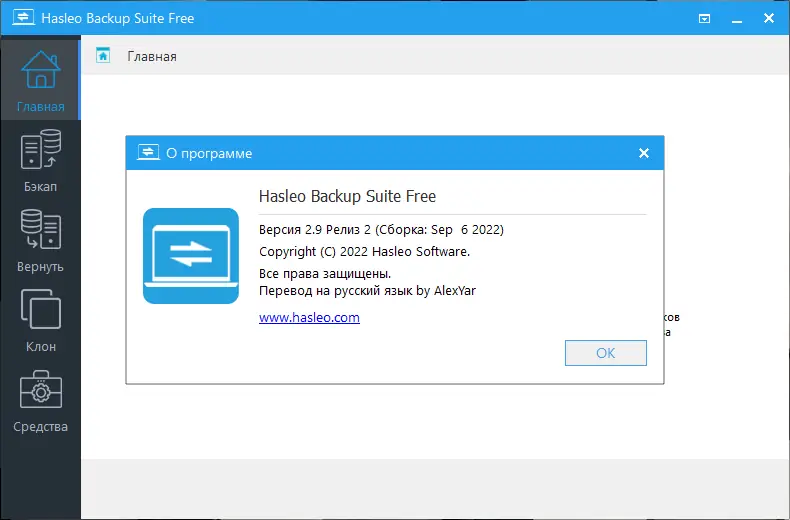The width and height of the screenshot is (790, 520).
Task: Open the Главная home section in sidebar
Action: coord(40,80)
